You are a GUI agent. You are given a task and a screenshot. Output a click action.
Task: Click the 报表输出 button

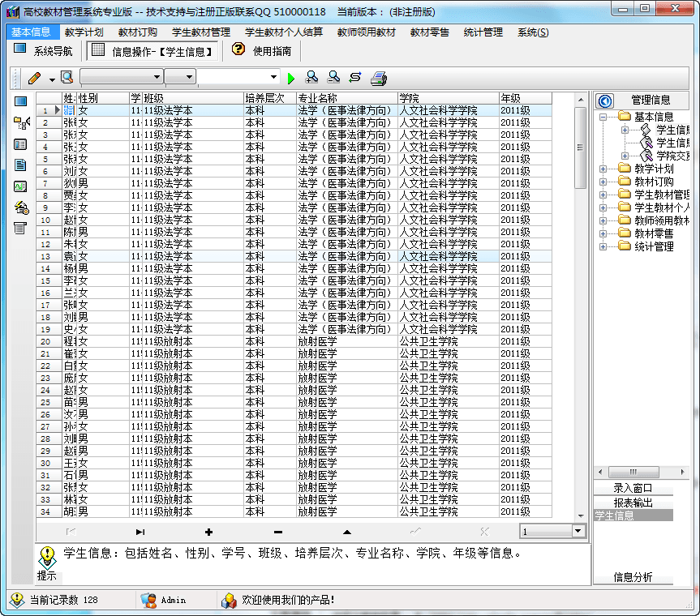633,502
